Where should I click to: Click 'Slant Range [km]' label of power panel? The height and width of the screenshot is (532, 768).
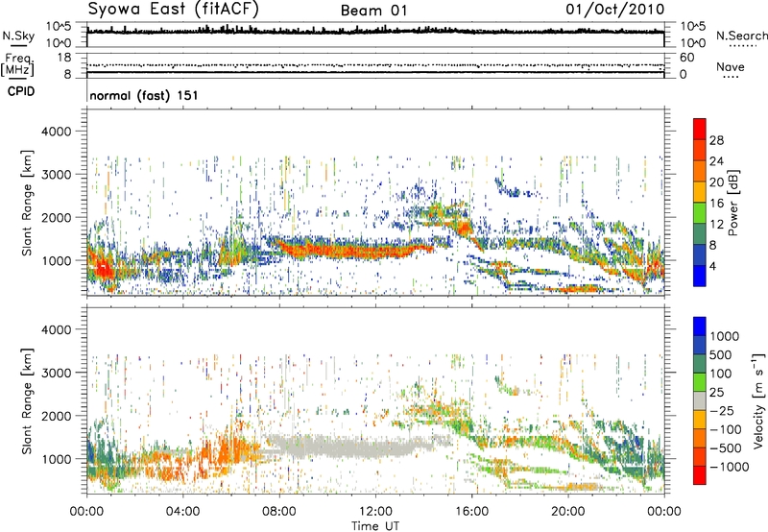pos(27,203)
